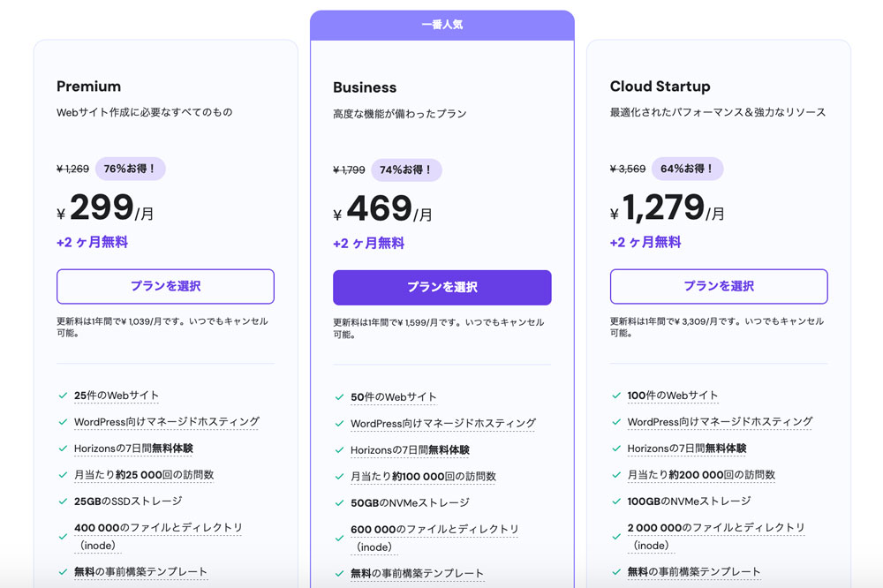Click checkmark next to 100GBのNVMeストレージ
Image resolution: width=883 pixels, height=588 pixels.
(616, 501)
